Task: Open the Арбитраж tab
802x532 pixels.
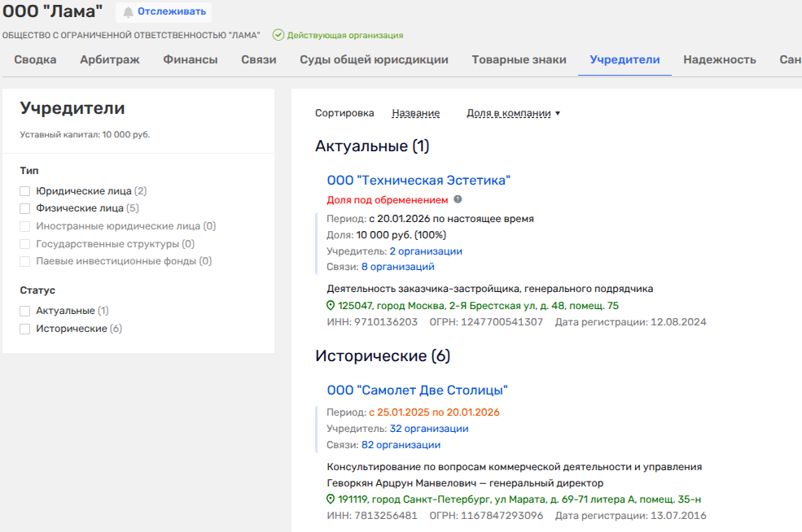Action: point(109,59)
